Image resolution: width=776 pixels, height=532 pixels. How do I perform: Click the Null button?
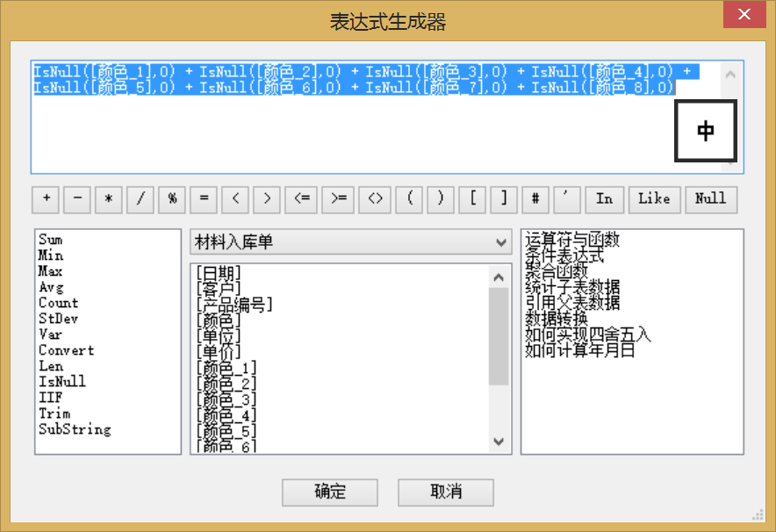711,200
